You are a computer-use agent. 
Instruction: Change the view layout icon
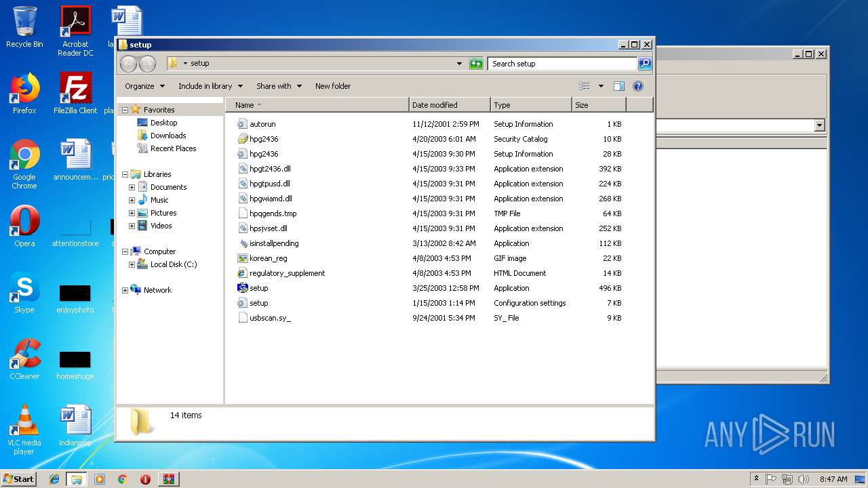click(x=585, y=86)
